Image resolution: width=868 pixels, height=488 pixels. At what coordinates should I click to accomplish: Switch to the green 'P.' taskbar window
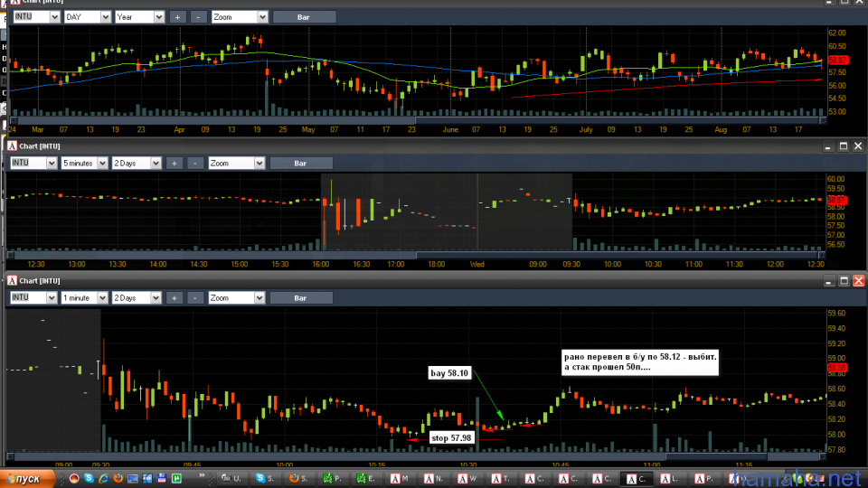(x=333, y=479)
